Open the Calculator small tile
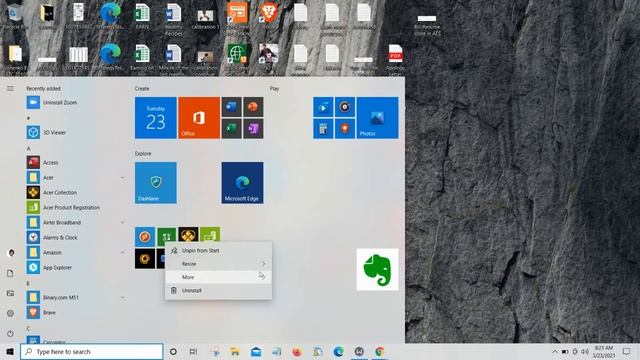 (323, 129)
